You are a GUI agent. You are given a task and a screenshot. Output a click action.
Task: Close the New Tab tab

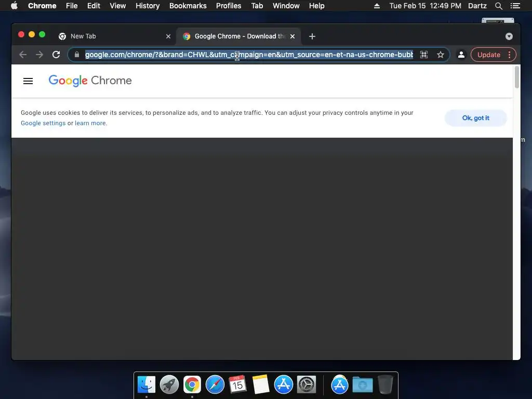(168, 36)
